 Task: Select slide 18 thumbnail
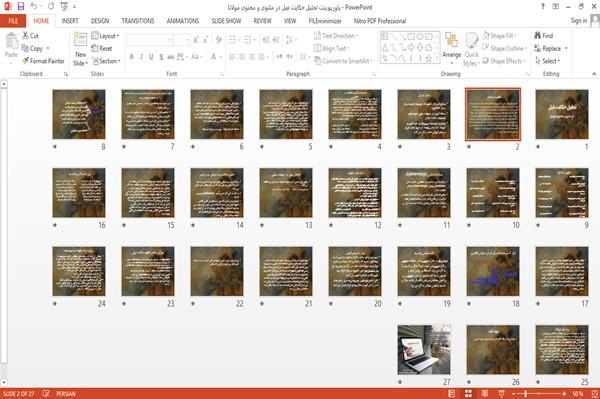coord(493,271)
